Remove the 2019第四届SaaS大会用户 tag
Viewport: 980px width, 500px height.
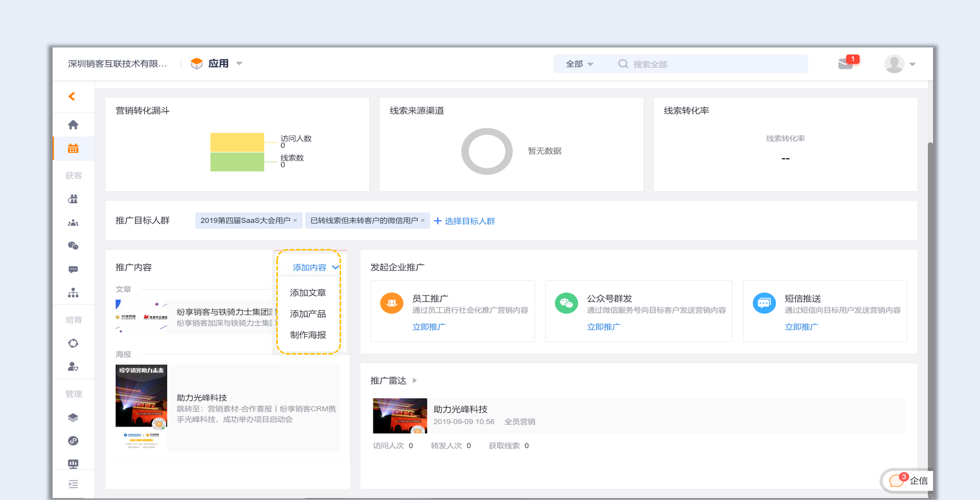pos(295,220)
